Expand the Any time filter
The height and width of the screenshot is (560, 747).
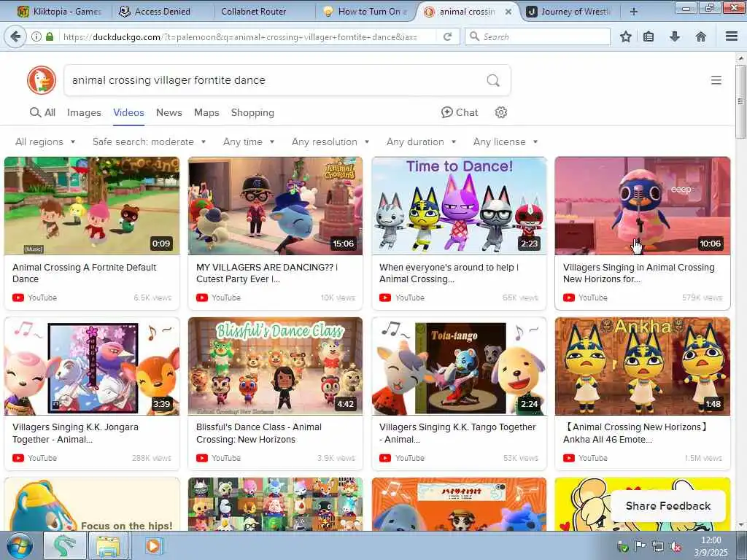pos(249,142)
